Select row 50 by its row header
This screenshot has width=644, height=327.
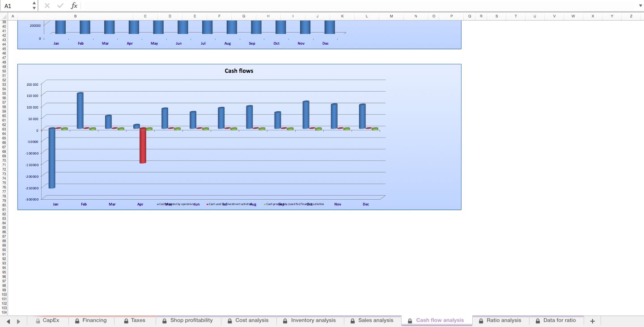point(4,71)
